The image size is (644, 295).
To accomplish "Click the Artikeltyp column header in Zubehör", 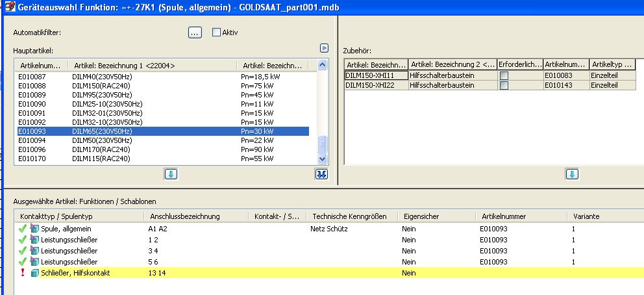I will [x=612, y=64].
